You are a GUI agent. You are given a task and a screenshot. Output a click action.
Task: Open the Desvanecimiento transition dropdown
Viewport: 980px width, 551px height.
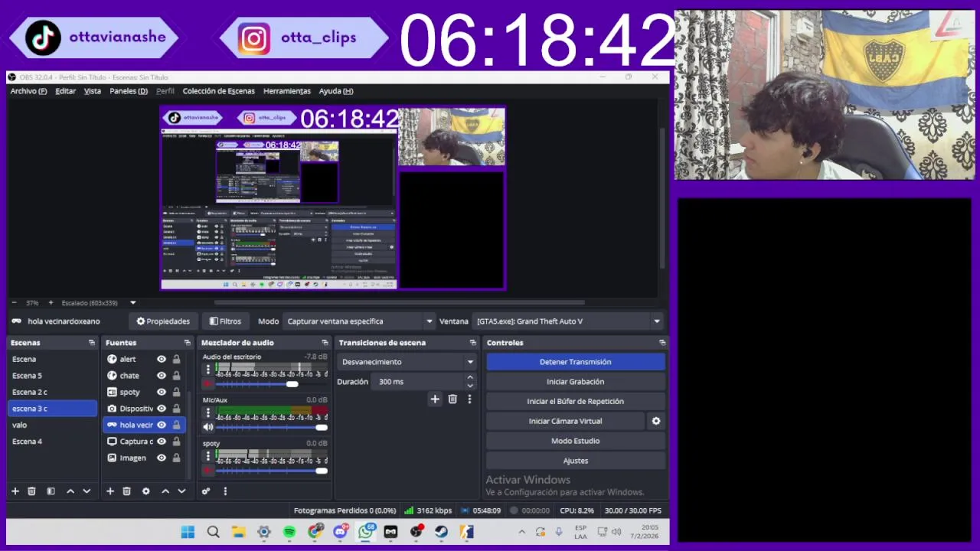[x=407, y=362]
